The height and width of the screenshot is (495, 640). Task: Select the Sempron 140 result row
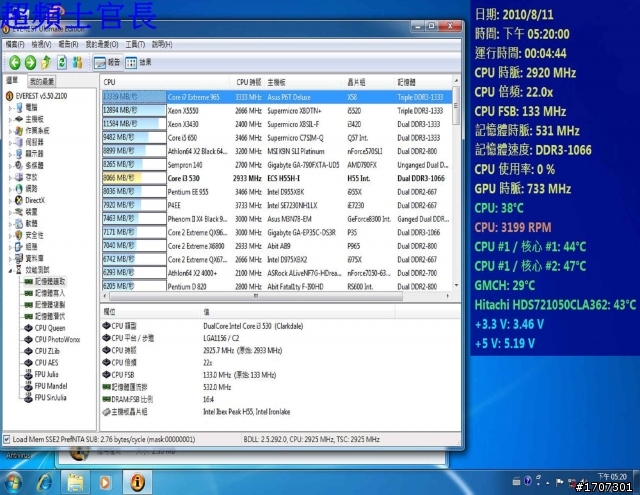[277, 165]
